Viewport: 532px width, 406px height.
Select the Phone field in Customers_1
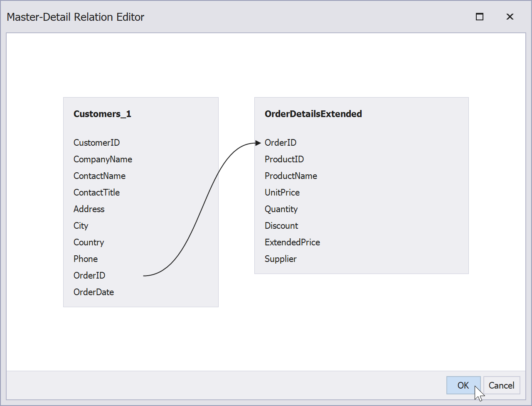[85, 259]
